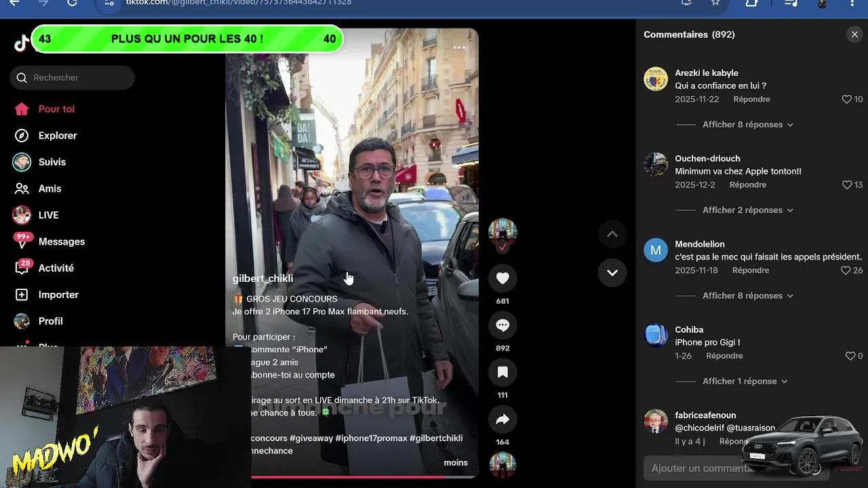The image size is (868, 488).
Task: Open the Amis page
Action: pos(50,188)
